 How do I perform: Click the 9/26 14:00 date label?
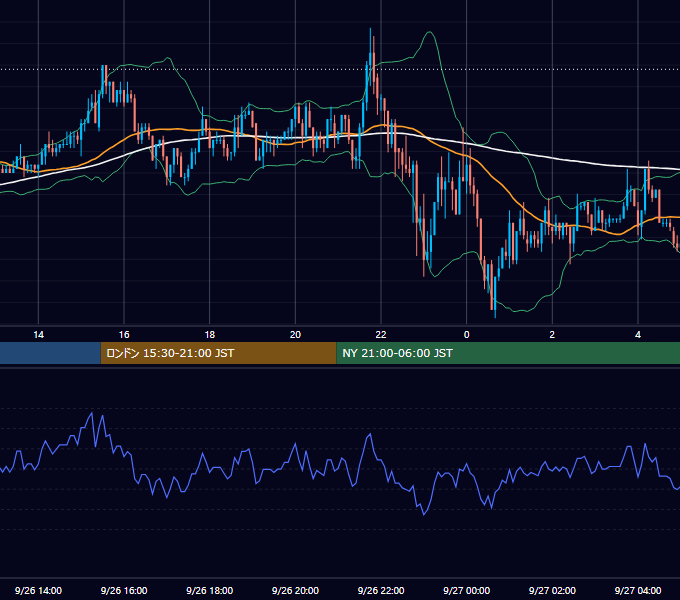[39, 590]
